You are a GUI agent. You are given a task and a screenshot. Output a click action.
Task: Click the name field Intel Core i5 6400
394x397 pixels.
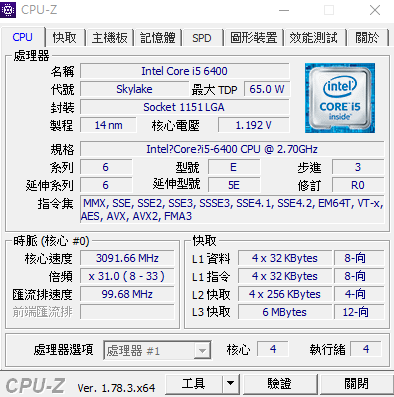pos(185,71)
